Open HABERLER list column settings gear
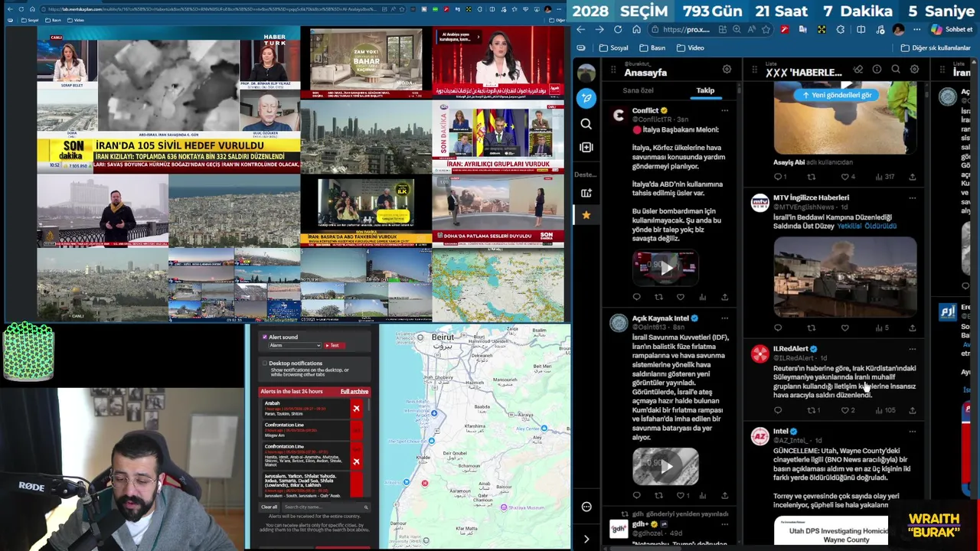Viewport: 980px width, 551px height. [x=914, y=70]
